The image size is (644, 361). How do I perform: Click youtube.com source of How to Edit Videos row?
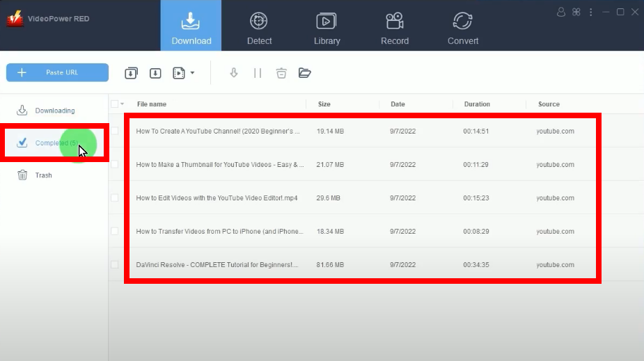click(555, 198)
